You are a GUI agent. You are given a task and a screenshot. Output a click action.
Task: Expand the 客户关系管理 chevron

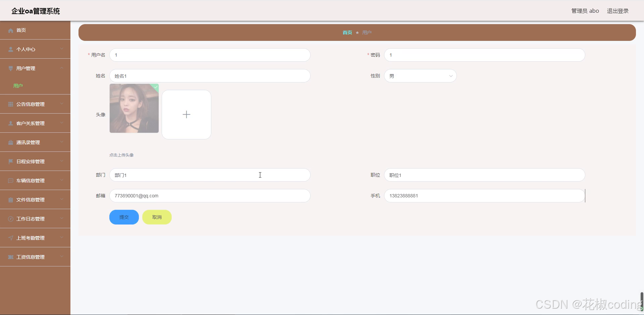pyautogui.click(x=62, y=123)
